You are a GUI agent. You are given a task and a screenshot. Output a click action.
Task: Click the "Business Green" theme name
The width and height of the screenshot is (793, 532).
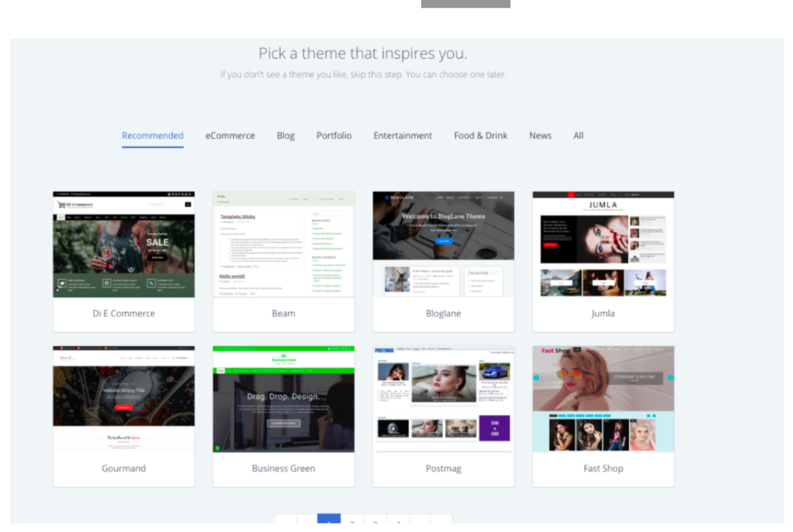[283, 469]
